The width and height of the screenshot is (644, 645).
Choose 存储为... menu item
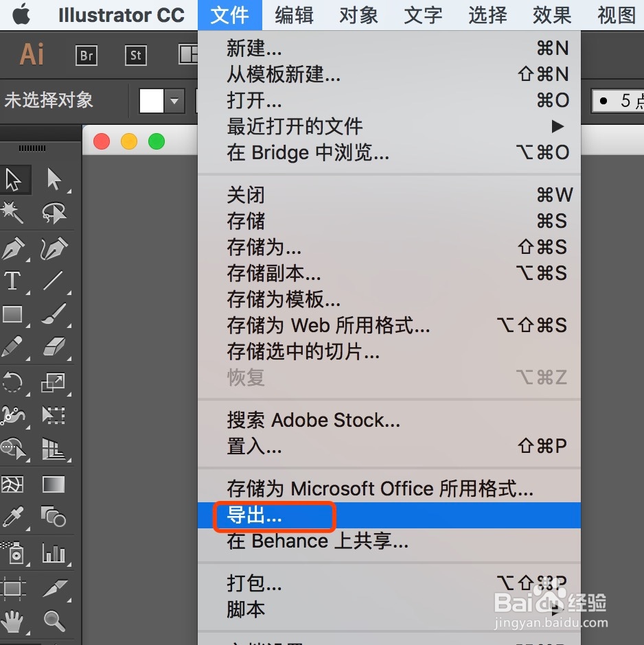coord(389,247)
